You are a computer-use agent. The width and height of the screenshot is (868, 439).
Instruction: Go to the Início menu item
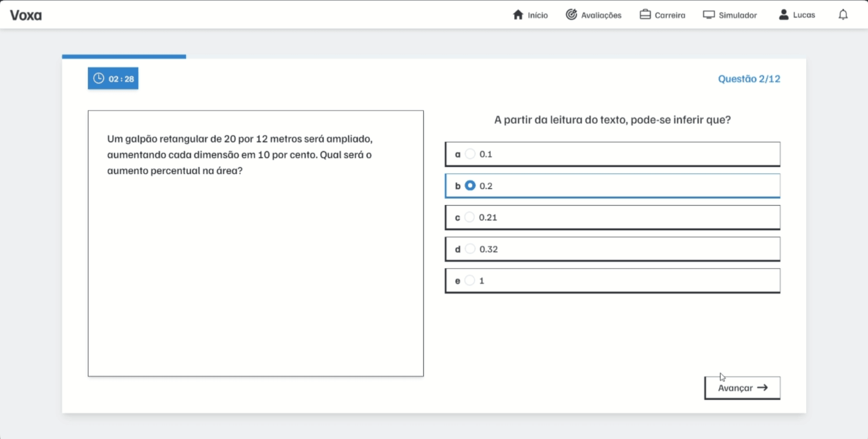click(530, 15)
